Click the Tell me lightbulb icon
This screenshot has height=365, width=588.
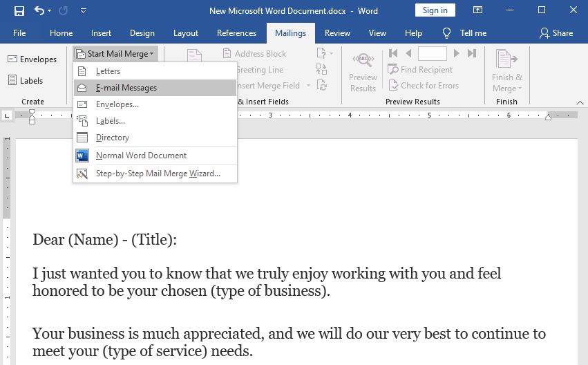click(446, 33)
